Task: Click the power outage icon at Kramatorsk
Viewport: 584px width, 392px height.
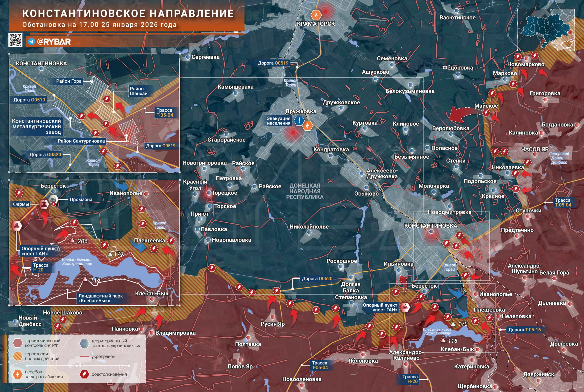Action: 316,15
